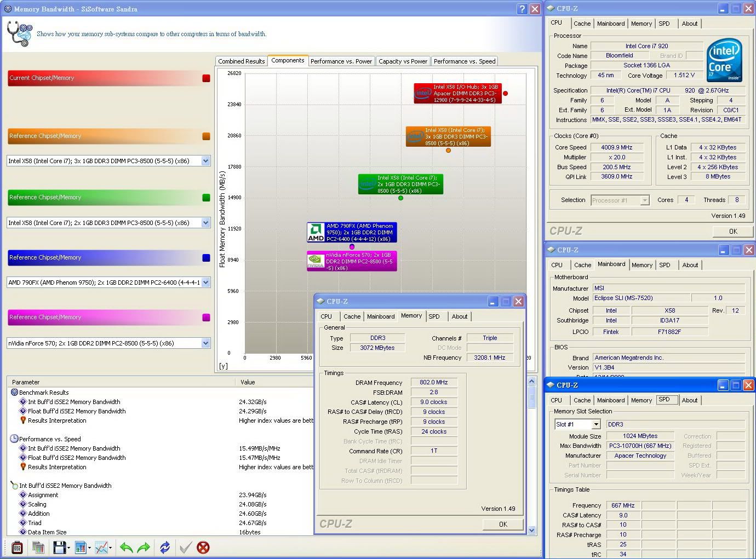756x559 pixels.
Task: Click the scroll up arrow of the results list
Action: [531, 382]
